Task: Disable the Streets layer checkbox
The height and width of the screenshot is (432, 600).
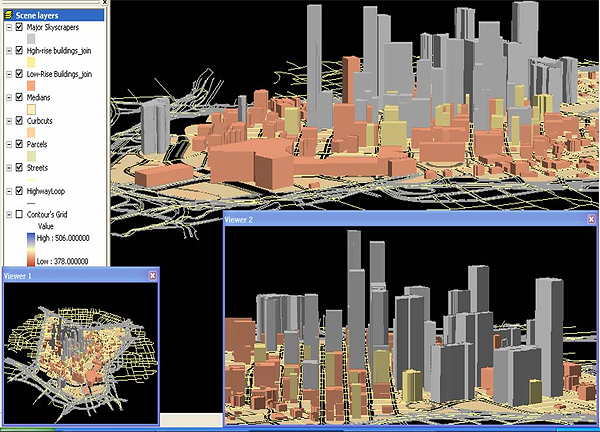Action: click(x=19, y=167)
